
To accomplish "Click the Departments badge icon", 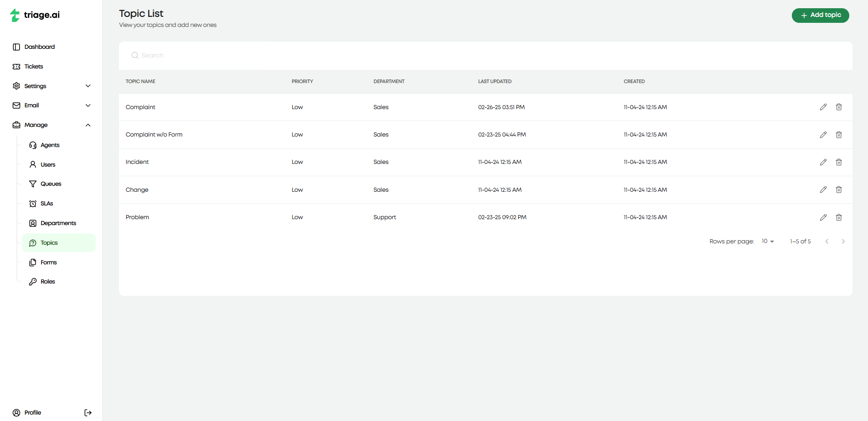I will [x=32, y=223].
